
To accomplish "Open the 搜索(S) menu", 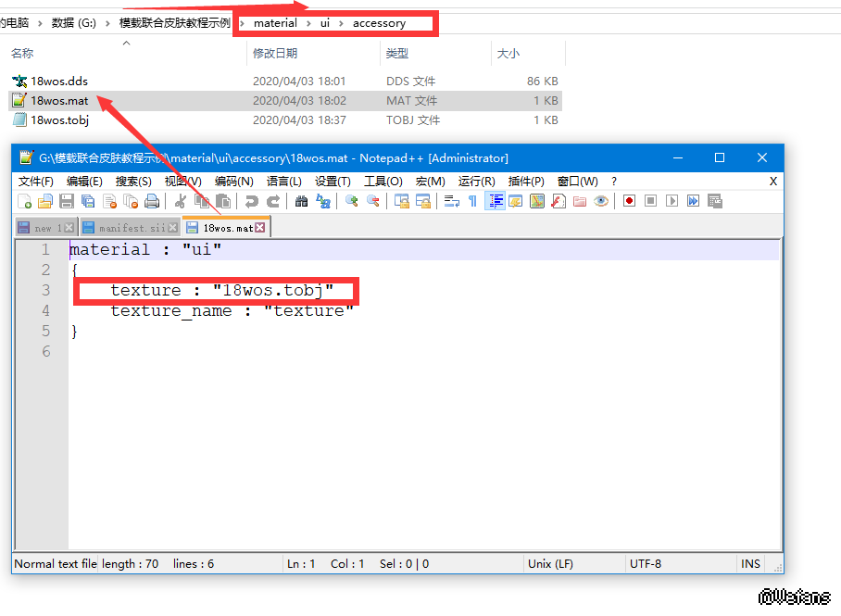I will 133,182.
